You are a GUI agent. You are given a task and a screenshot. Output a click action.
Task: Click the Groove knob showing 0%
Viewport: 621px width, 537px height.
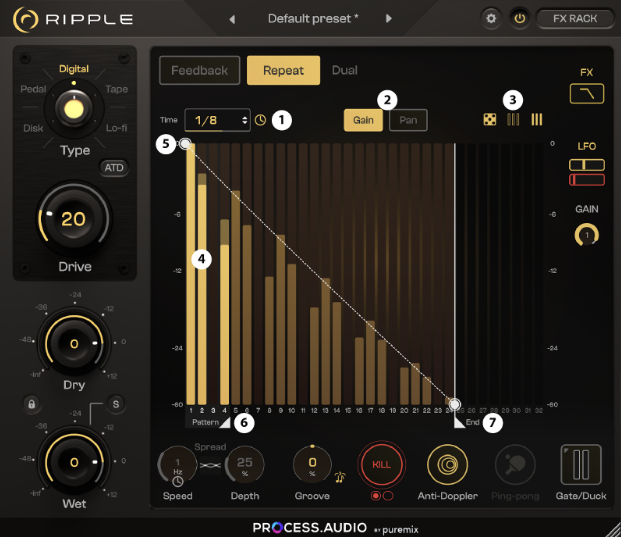(312, 465)
